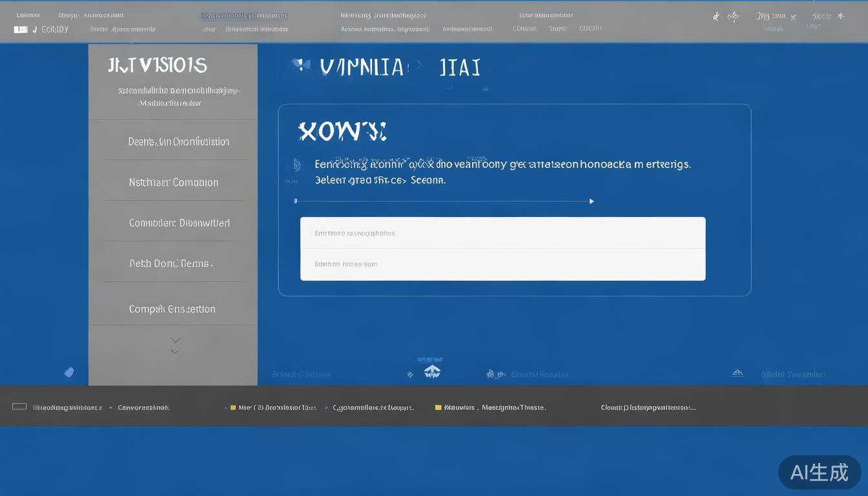The height and width of the screenshot is (496, 868).
Task: Toggle the yellow square before 'Maowes'
Action: (439, 408)
